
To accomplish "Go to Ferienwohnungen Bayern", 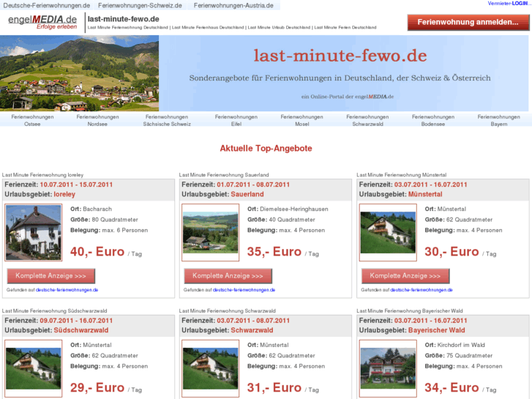I will 499,120.
